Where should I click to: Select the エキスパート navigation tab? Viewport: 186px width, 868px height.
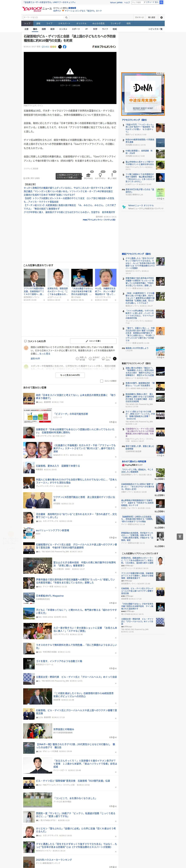coord(64,24)
